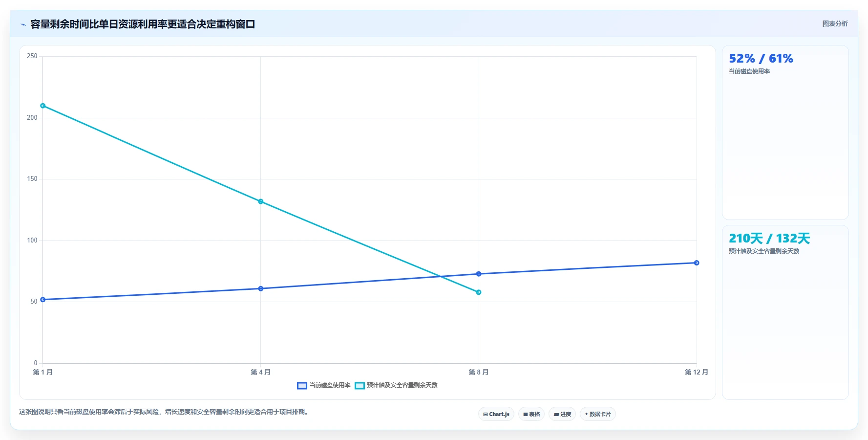The height and width of the screenshot is (440, 868).
Task: Select the blue data point at 第 12 月
Action: [697, 263]
